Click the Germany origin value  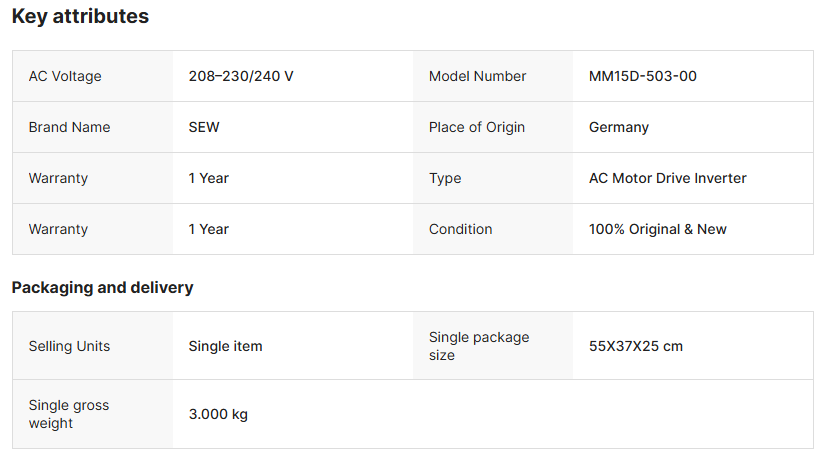619,127
